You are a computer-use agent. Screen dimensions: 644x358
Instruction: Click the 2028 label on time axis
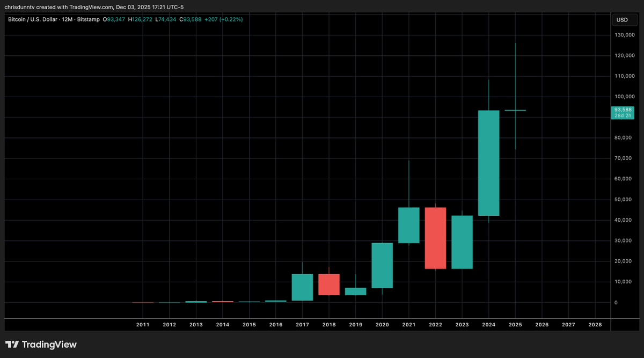tap(595, 324)
